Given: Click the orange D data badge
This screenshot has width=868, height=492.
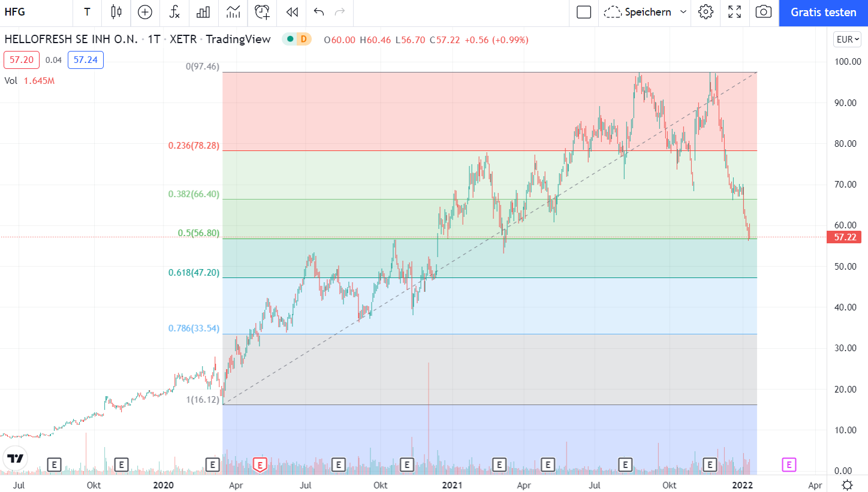Looking at the screenshot, I should click(304, 40).
